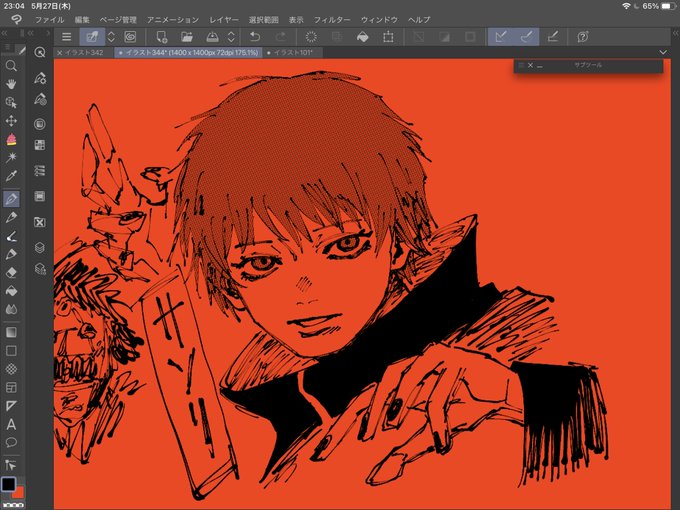Click the Scale/Rotate transform icon
This screenshot has height=510, width=680.
(x=388, y=37)
